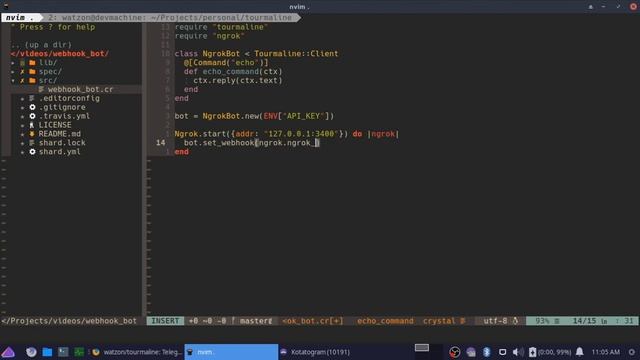Switch to the watzon/tourmaline browser taskbar window

136,352
